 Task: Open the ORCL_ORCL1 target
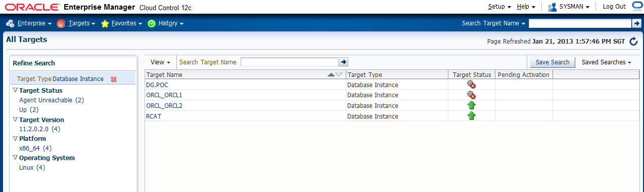coord(164,95)
